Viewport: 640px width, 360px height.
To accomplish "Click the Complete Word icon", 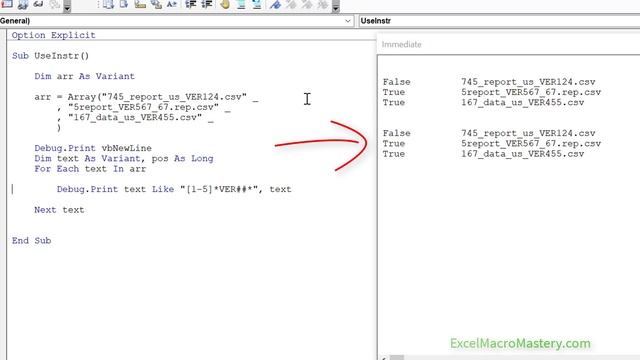I will point(172,4).
